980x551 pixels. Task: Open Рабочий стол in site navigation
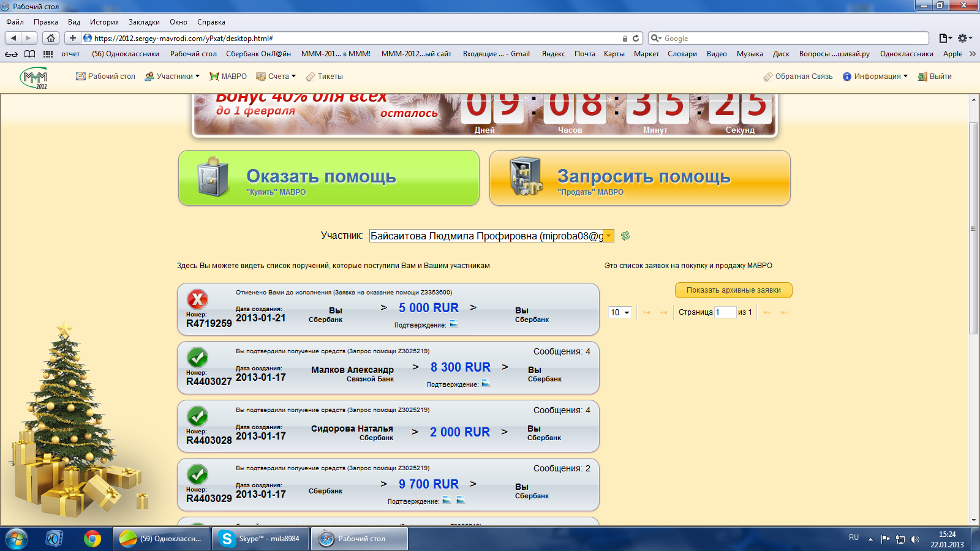tap(105, 77)
